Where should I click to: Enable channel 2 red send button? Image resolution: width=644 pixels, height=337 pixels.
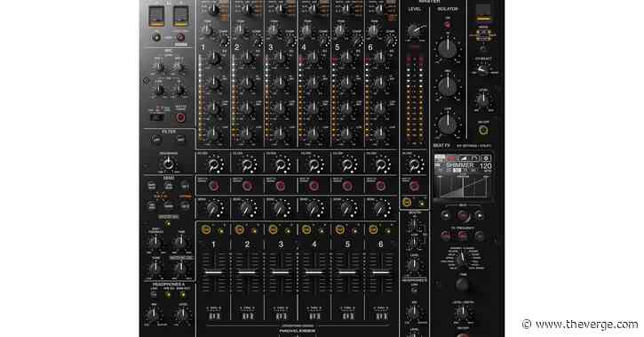click(247, 185)
